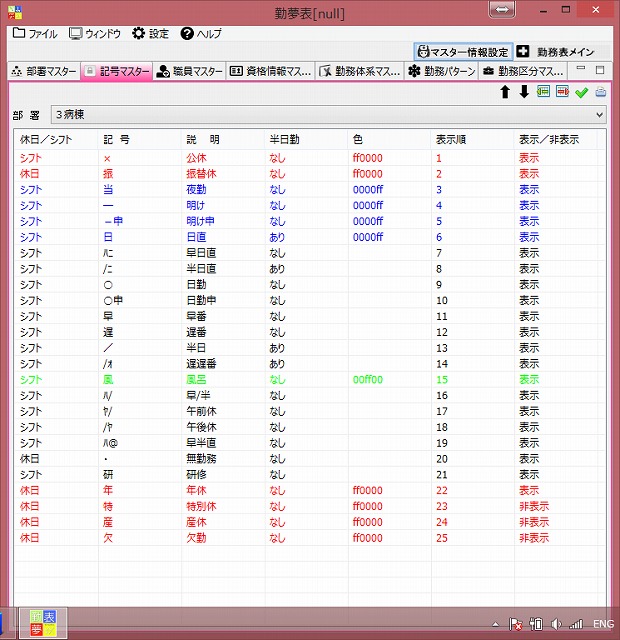620x640 pixels.
Task: Select the 早番 description cell
Action: coord(196,316)
